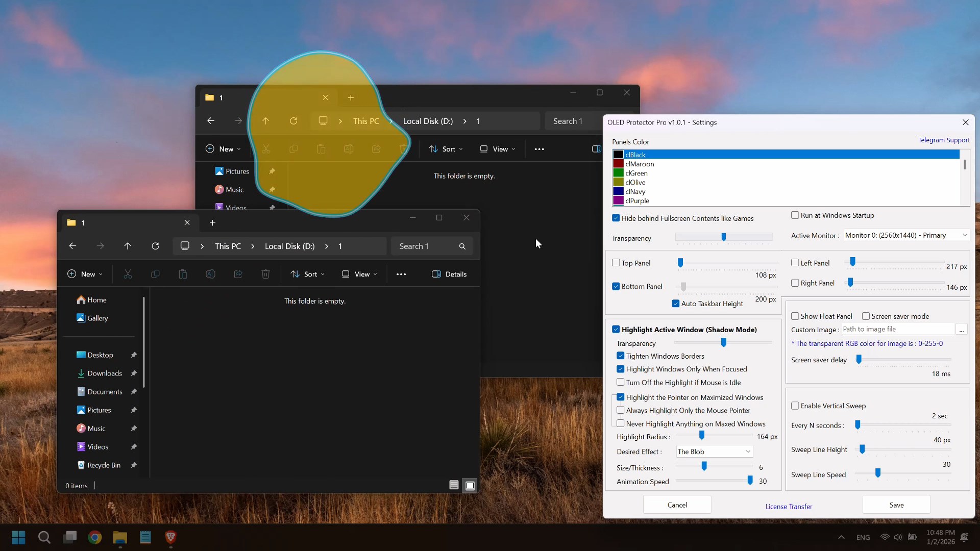Open the Desired Effect dropdown showing The Blob
The image size is (980, 551).
(x=714, y=452)
